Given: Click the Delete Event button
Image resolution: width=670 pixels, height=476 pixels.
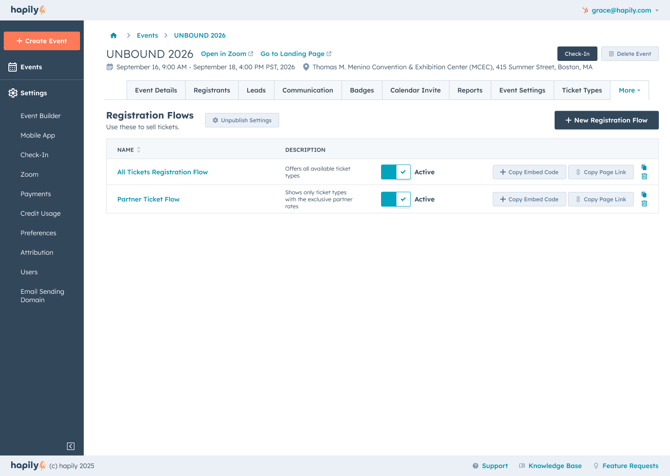Looking at the screenshot, I should tap(629, 54).
